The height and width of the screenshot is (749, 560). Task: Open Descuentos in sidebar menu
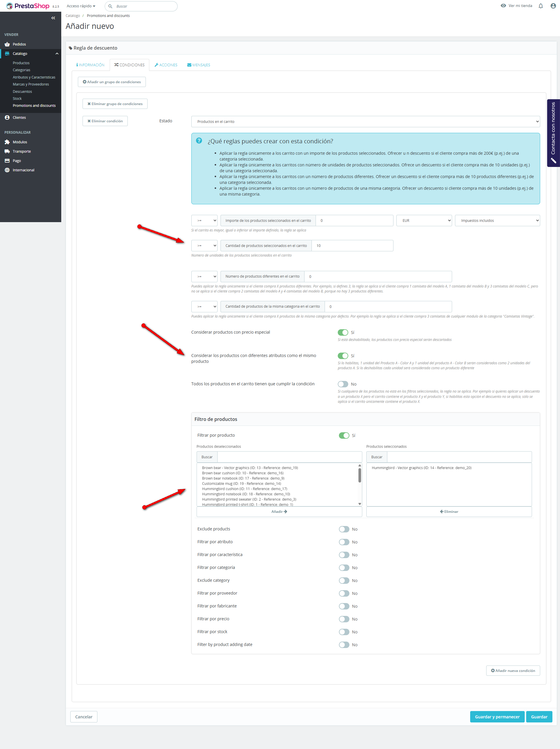coord(22,92)
